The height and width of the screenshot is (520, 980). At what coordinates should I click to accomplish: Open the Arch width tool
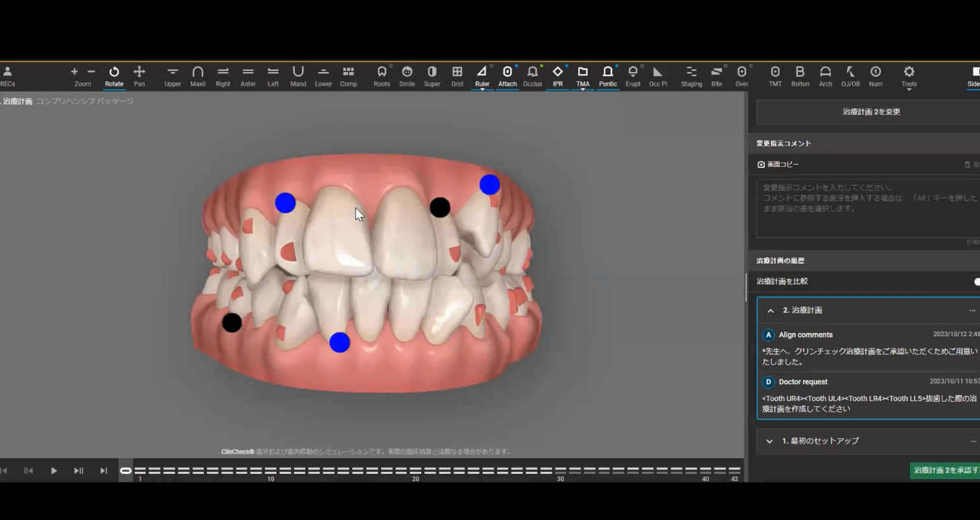(x=825, y=75)
